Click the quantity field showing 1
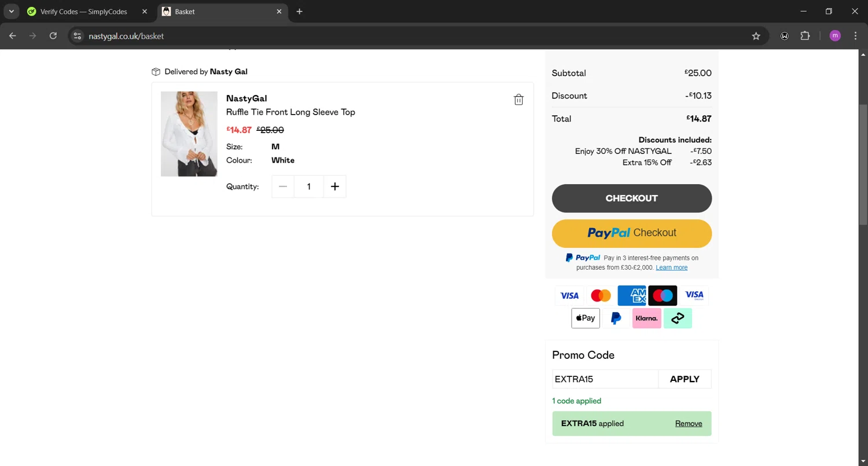Viewport: 868px width, 466px height. pos(308,186)
